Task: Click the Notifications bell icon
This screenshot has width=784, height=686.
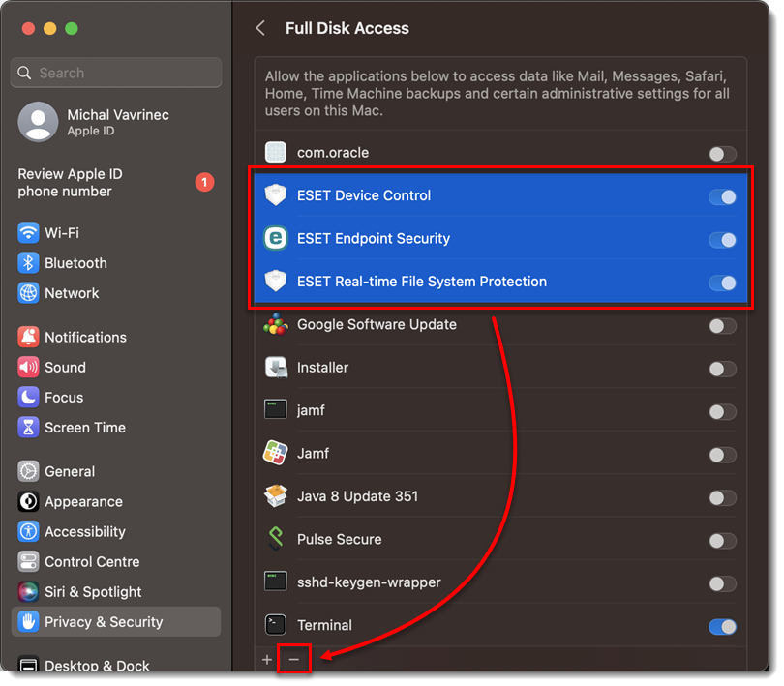Action: pyautogui.click(x=28, y=337)
